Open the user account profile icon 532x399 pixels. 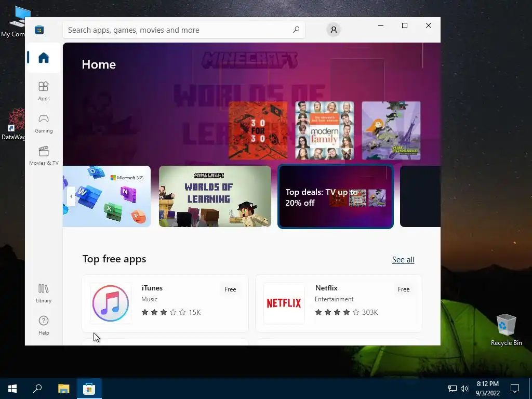(334, 30)
